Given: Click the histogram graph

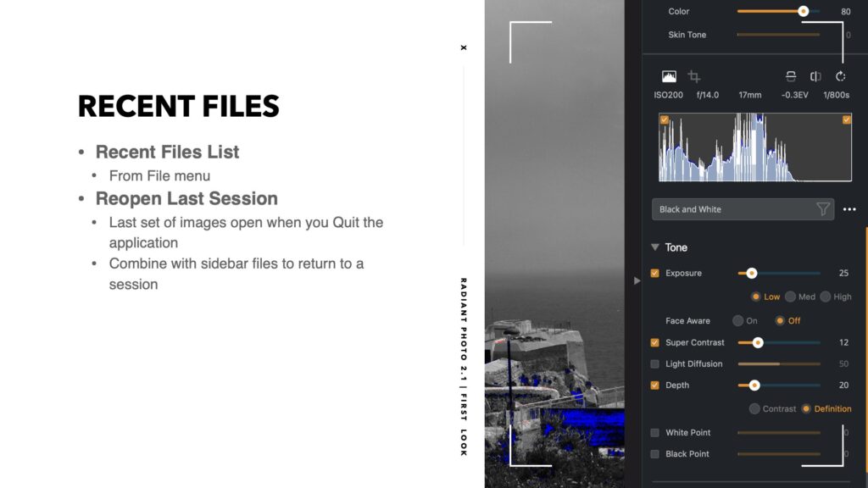Looking at the screenshot, I should pos(755,147).
